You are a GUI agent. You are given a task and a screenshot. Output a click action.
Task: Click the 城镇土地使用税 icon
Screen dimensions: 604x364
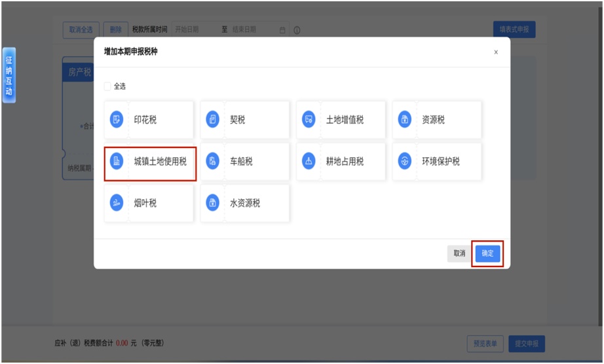(117, 161)
